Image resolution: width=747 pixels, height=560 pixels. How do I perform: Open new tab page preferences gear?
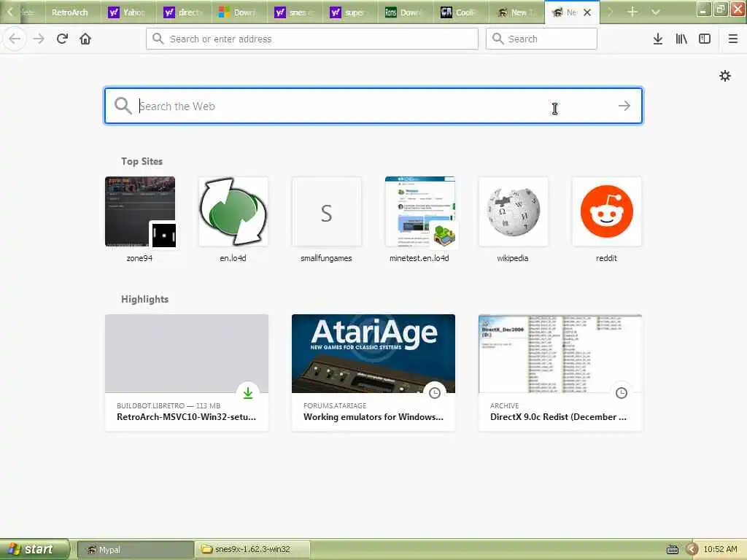tap(725, 76)
